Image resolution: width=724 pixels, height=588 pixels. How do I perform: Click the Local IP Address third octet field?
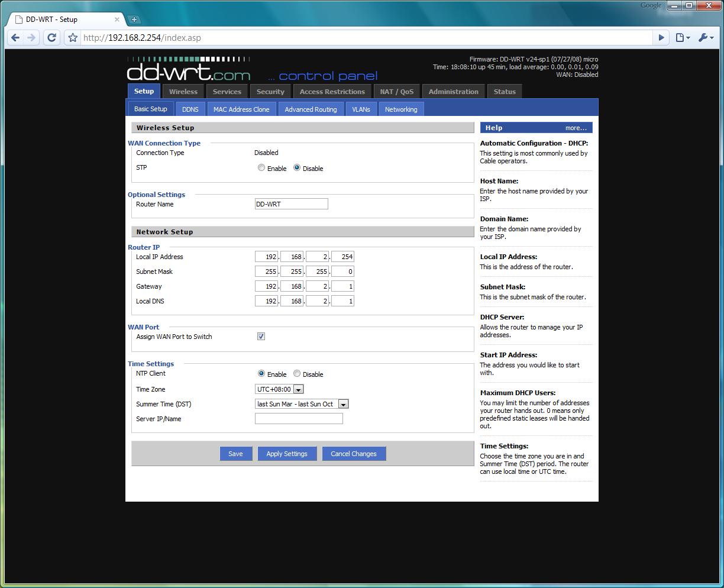(x=317, y=257)
